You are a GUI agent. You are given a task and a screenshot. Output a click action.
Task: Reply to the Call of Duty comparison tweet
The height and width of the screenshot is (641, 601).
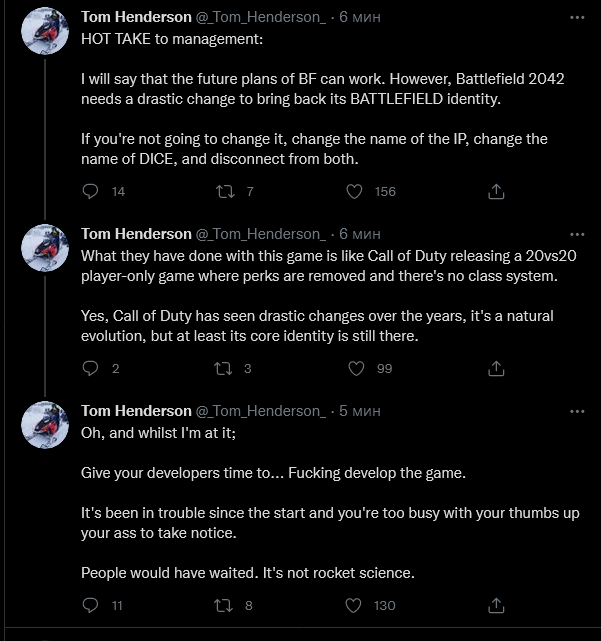(x=91, y=368)
